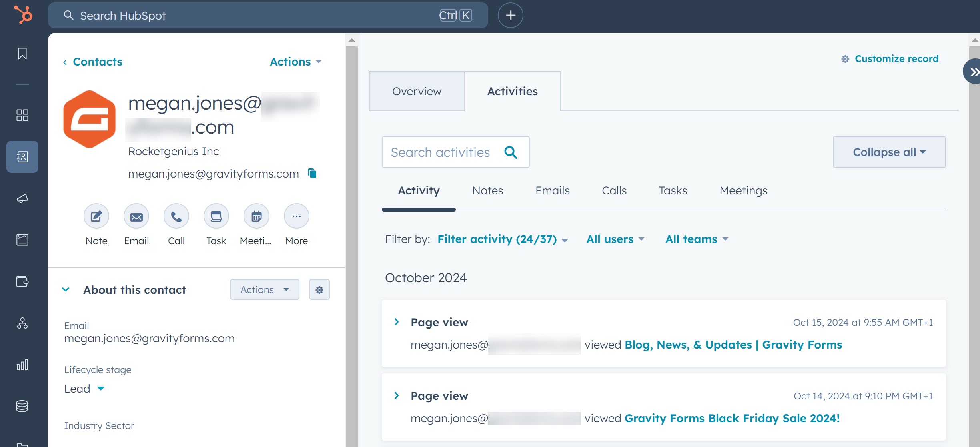This screenshot has width=980, height=447.
Task: Click the Note icon button
Action: coord(96,216)
